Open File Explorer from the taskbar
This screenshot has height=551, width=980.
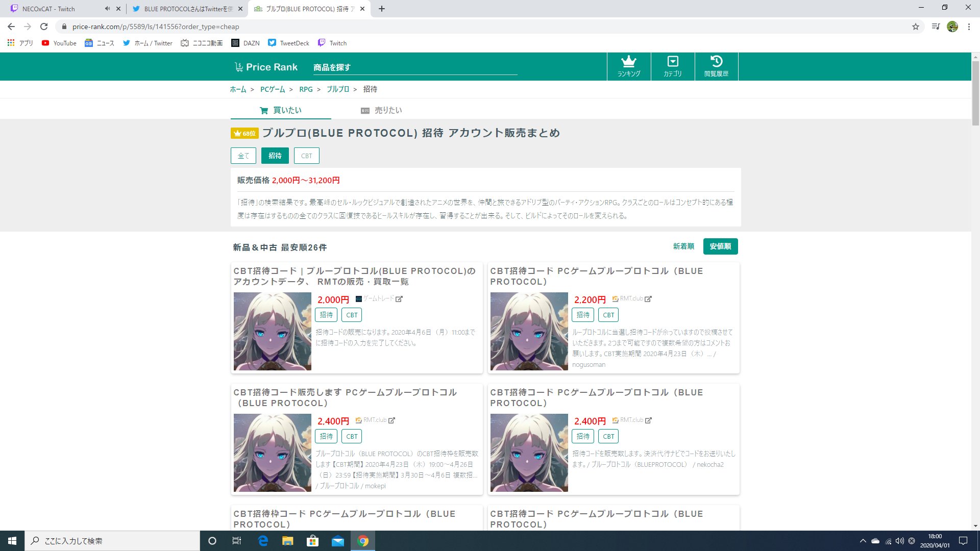(288, 541)
